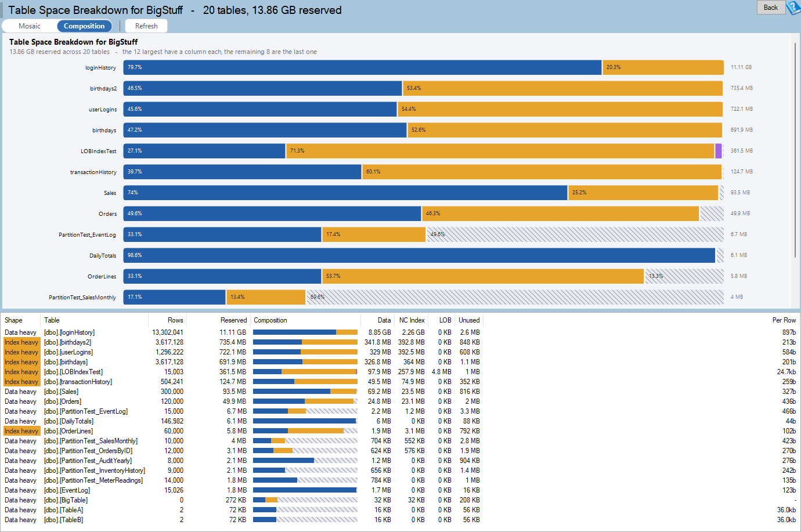
Task: Select the [dbo].[userLogins] row name
Action: tap(68, 352)
